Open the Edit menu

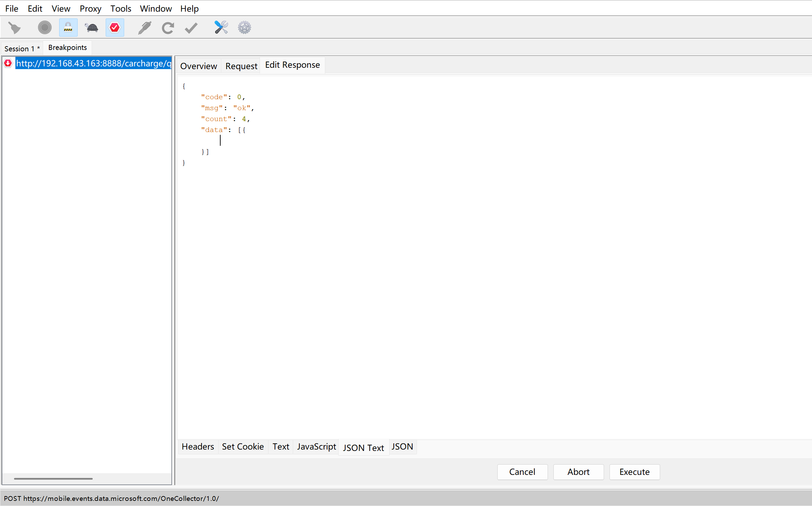[x=35, y=9]
